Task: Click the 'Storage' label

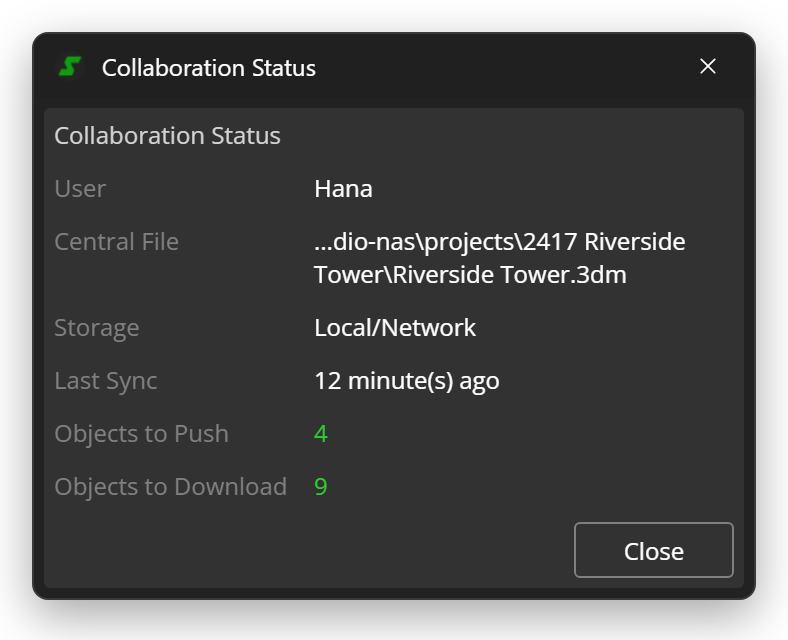Action: coord(96,328)
